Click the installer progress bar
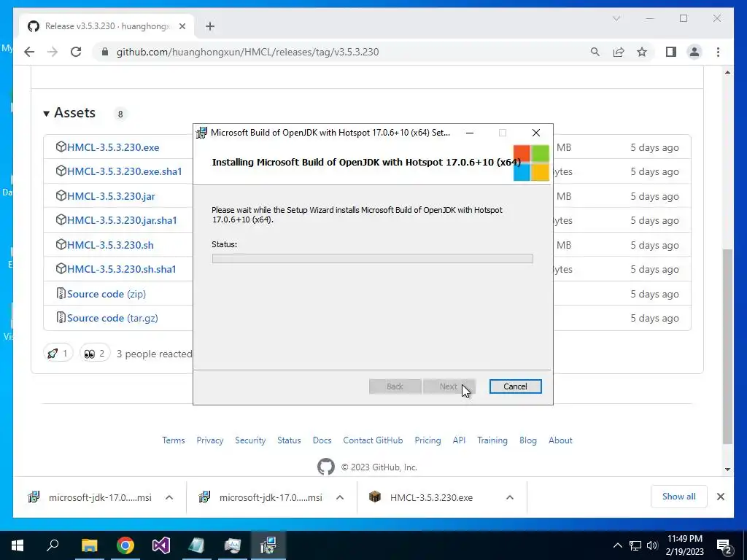The height and width of the screenshot is (560, 747). (x=373, y=259)
